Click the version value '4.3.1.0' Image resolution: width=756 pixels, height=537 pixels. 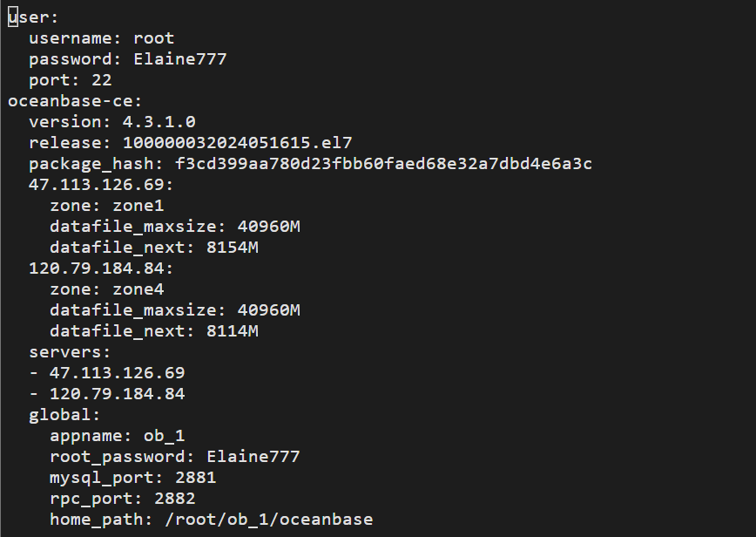159,121
